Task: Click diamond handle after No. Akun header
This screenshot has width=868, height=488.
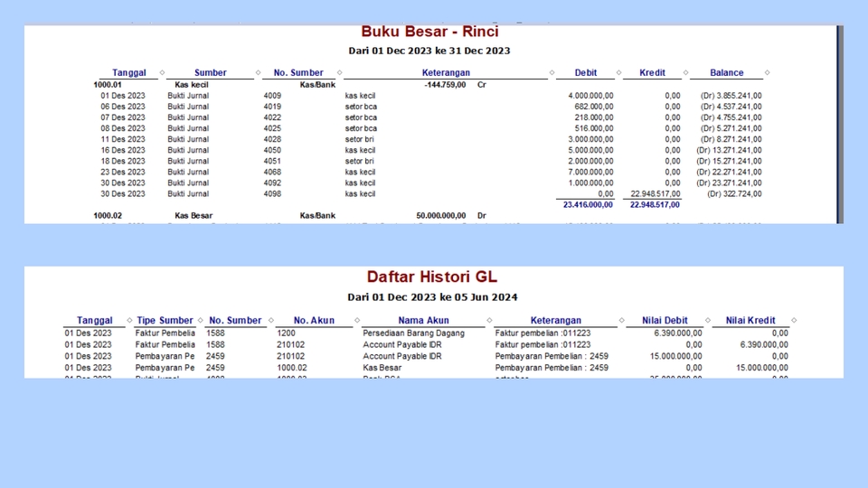Action: tap(357, 320)
